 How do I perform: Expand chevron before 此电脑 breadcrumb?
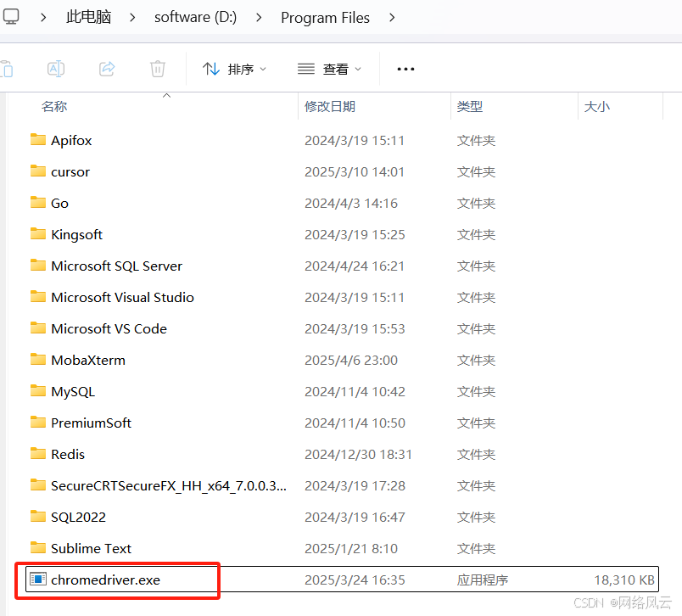[x=43, y=18]
